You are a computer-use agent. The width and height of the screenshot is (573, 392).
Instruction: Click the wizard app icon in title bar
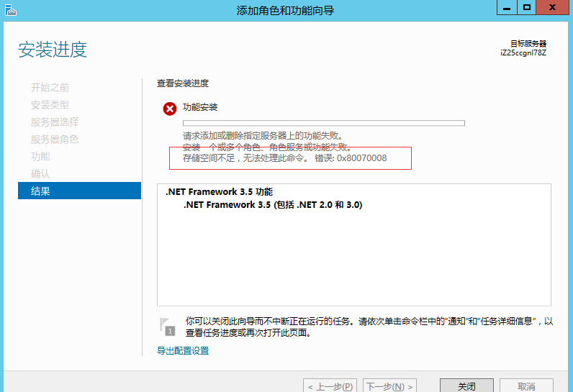click(x=11, y=10)
